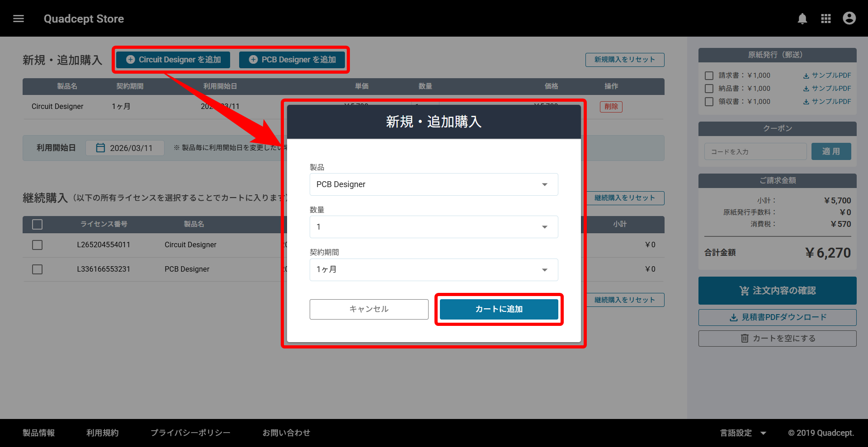868x447 pixels.
Task: Click 見積書PDFダウンロード button
Action: click(777, 317)
